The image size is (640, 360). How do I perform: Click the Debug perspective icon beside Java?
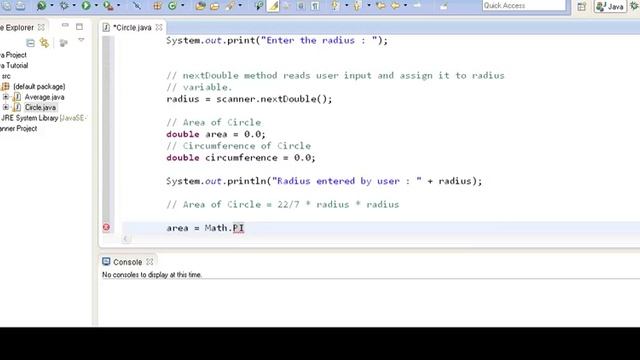pos(634,5)
